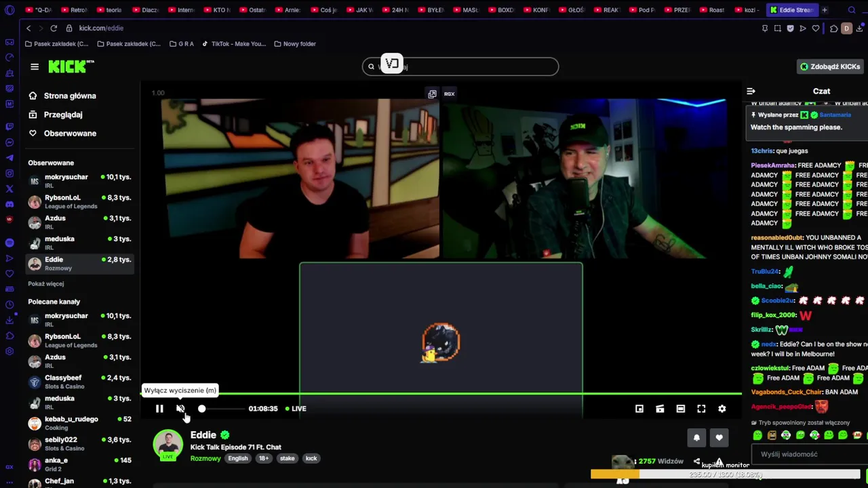Open the player settings gear

pos(722,409)
